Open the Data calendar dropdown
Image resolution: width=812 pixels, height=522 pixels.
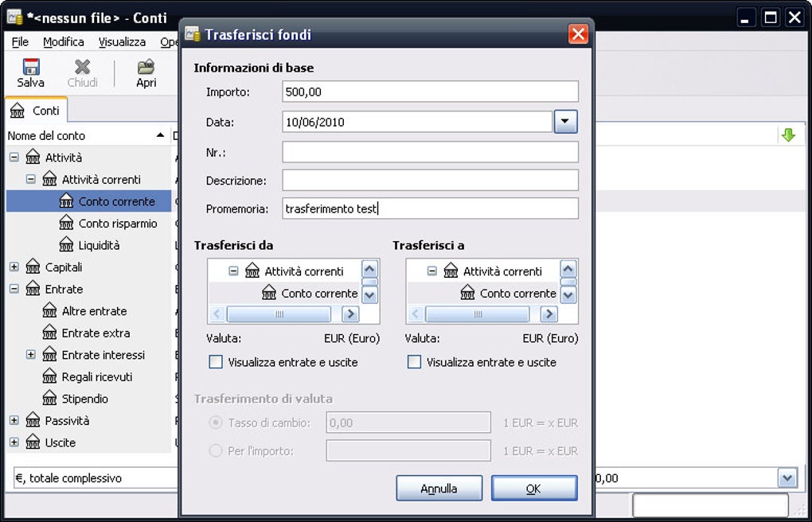(x=565, y=122)
